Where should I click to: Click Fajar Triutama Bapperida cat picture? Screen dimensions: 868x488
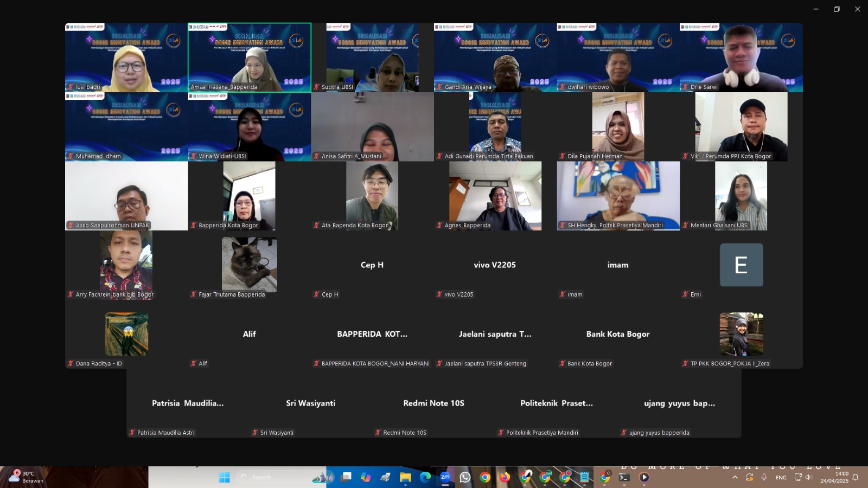pyautogui.click(x=250, y=265)
